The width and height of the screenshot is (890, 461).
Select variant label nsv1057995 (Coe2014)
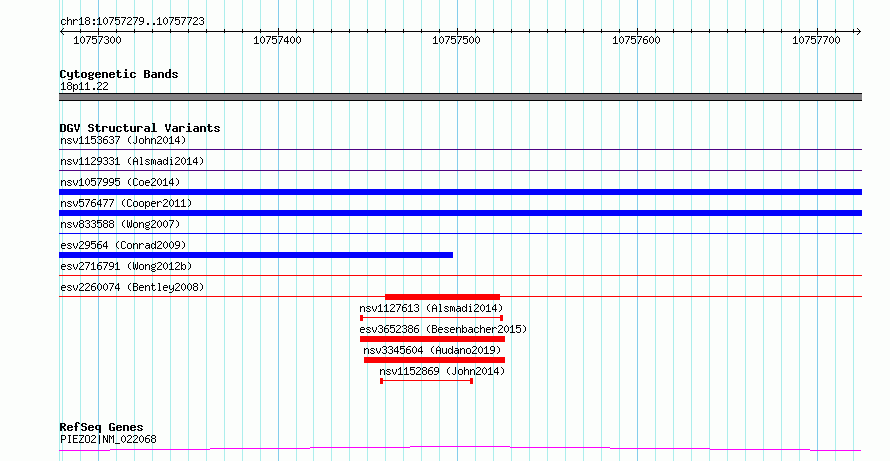click(x=120, y=182)
